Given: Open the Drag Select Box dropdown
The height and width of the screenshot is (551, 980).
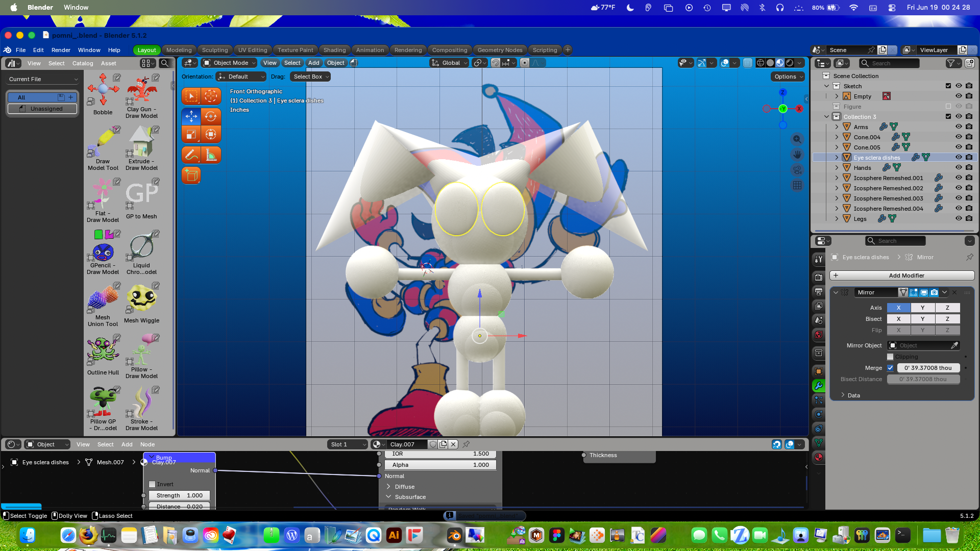Looking at the screenshot, I should pos(310,77).
